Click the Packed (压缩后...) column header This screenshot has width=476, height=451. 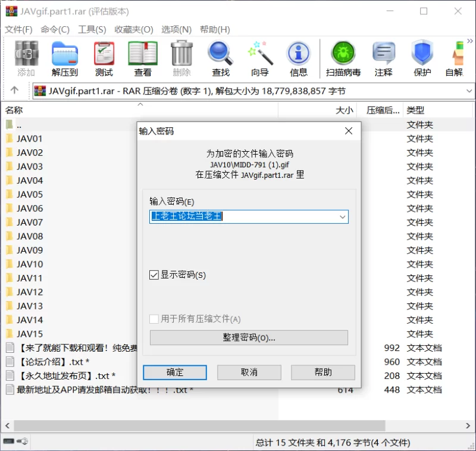(380, 110)
